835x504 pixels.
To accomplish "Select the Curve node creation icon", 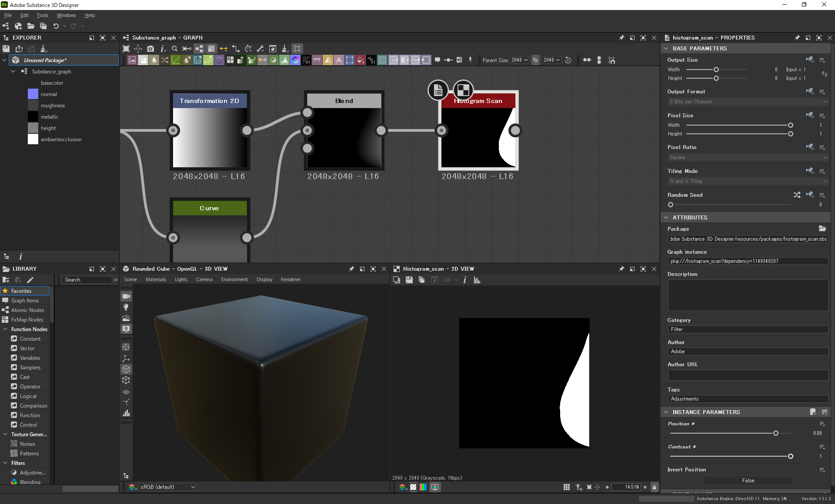I will click(176, 60).
